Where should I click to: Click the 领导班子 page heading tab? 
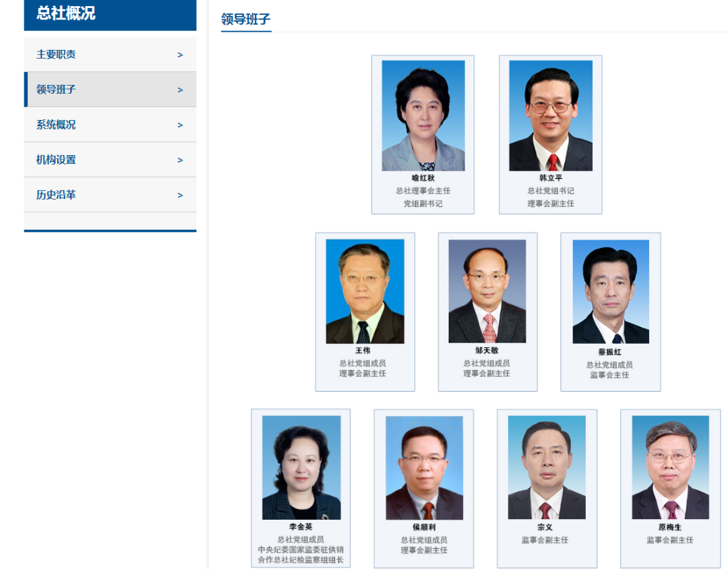[x=245, y=19]
